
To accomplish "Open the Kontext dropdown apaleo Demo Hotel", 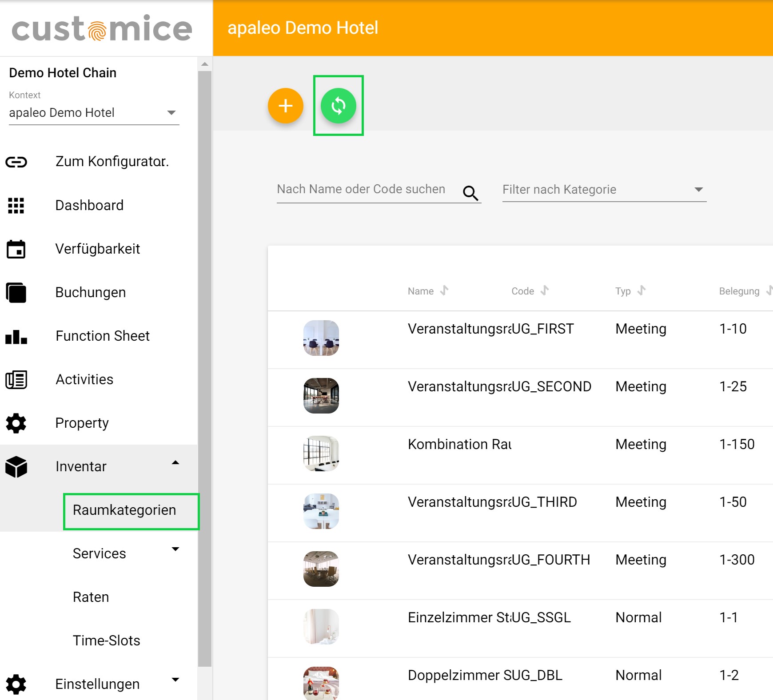I will click(94, 113).
